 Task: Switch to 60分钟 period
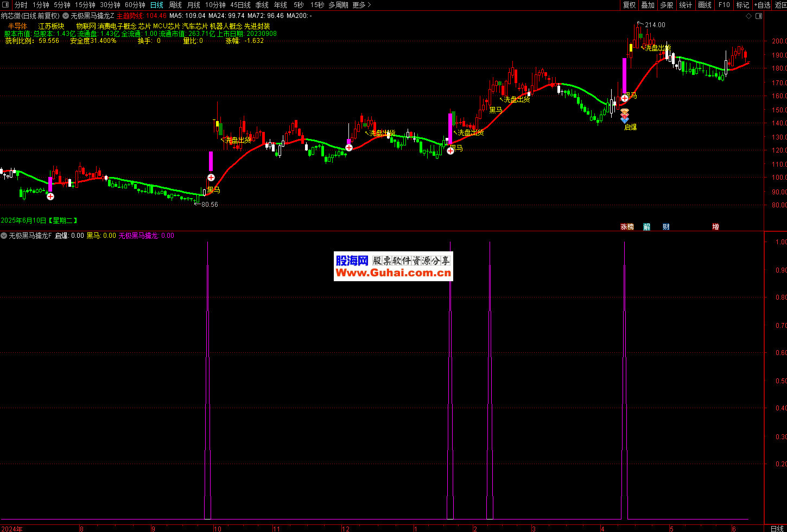pyautogui.click(x=135, y=5)
